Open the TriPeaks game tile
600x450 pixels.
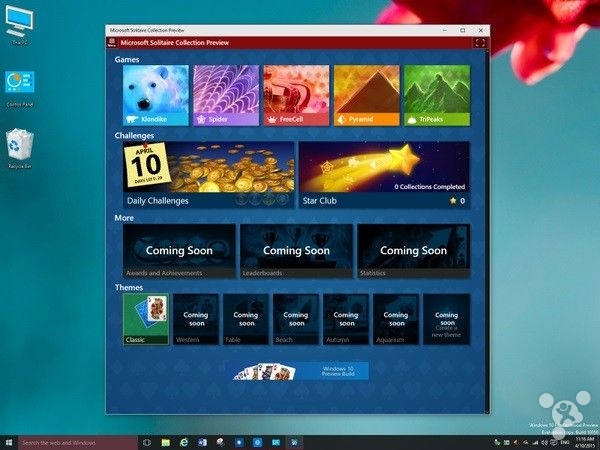(x=437, y=95)
